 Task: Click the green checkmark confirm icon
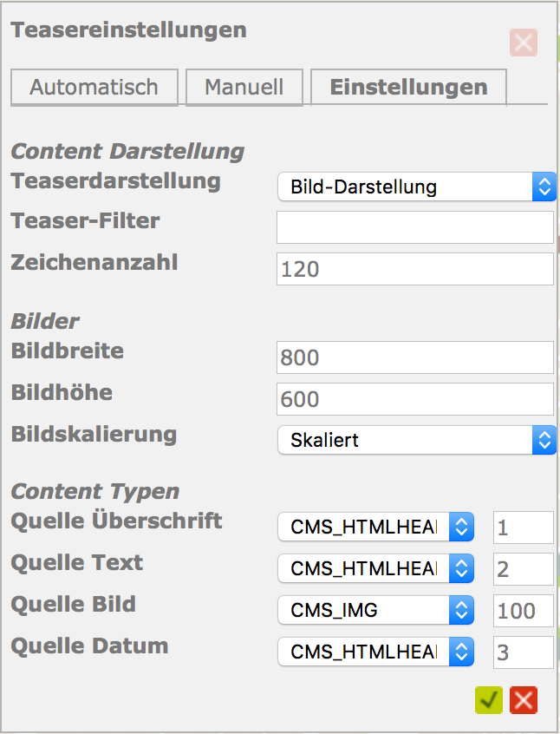pos(489,699)
